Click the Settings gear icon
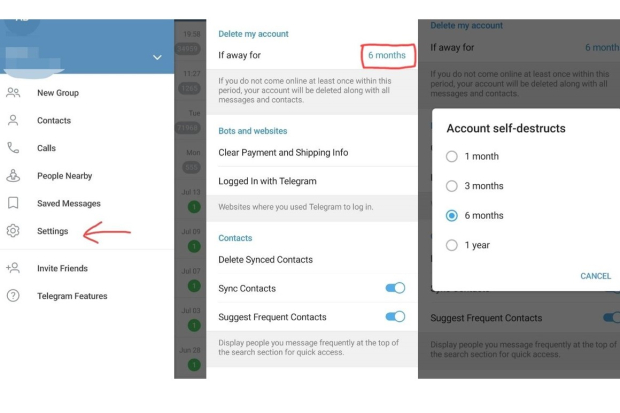This screenshot has width=620, height=413. pos(13,231)
